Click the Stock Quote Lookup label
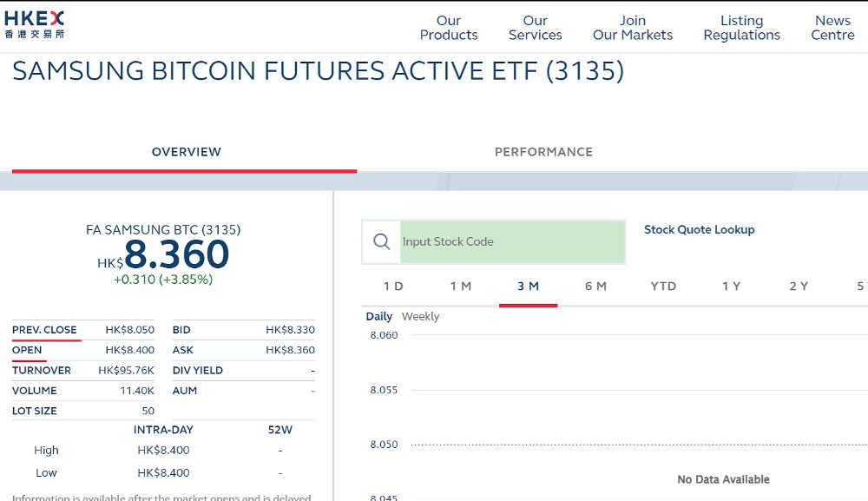 click(701, 229)
